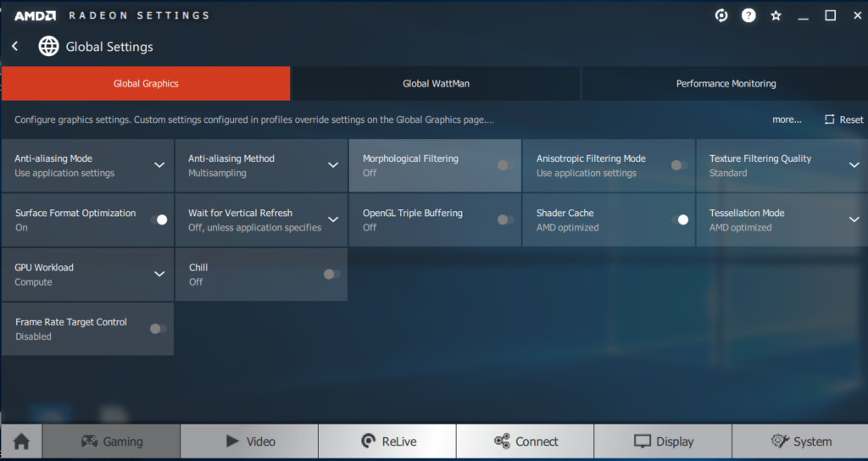Toggle Frame Rate Target Control

pyautogui.click(x=159, y=329)
